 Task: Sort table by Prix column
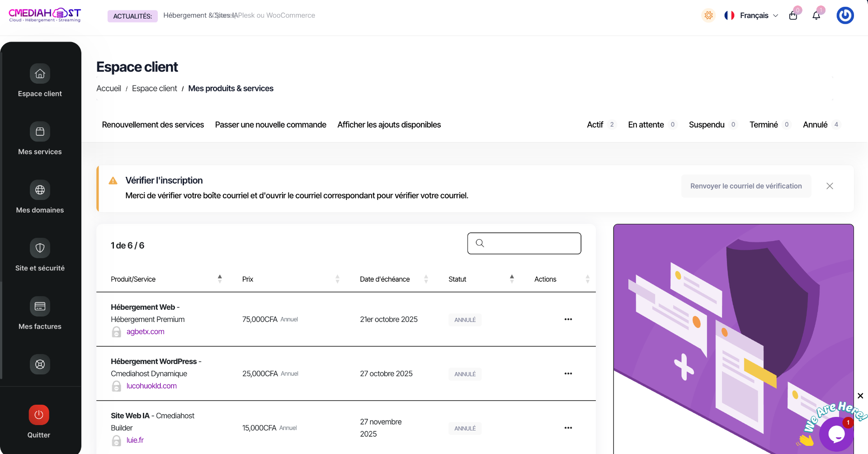[x=291, y=279]
